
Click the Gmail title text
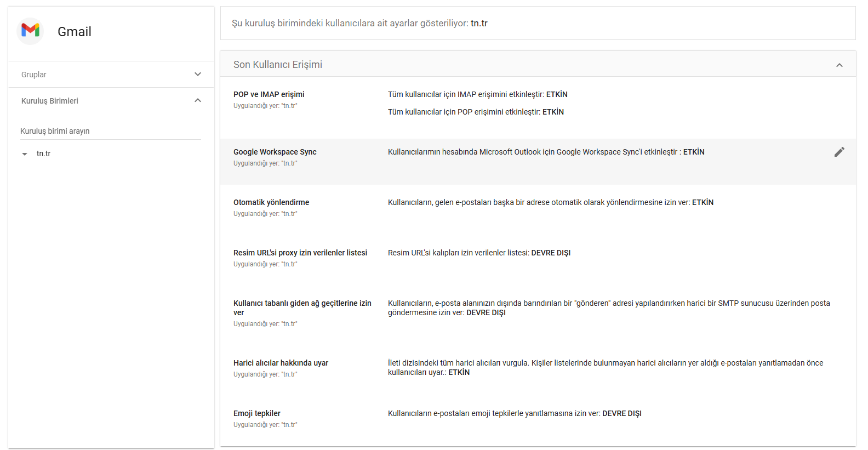click(75, 32)
